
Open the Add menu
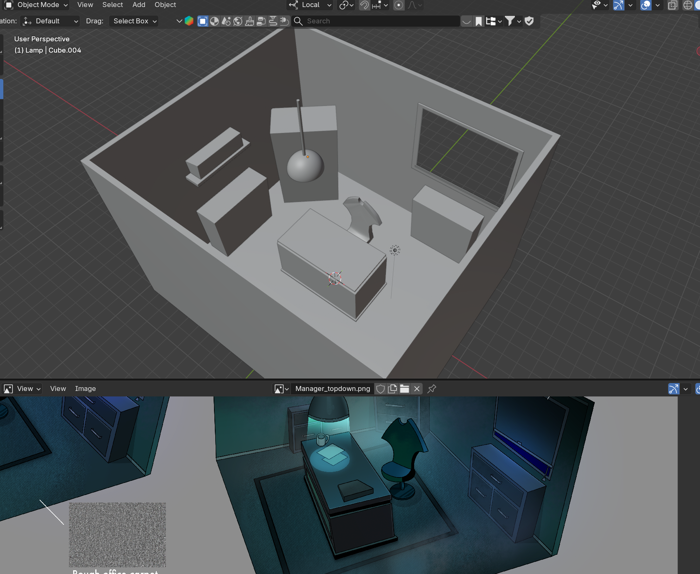139,5
